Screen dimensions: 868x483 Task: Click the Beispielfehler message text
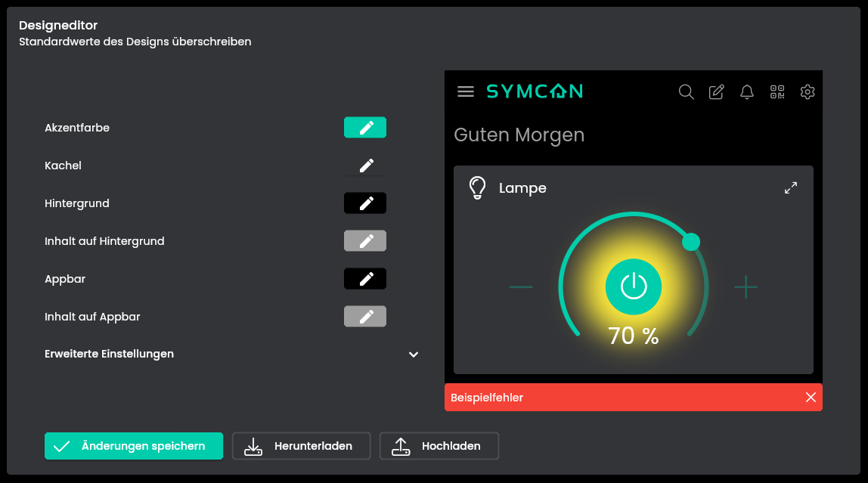[487, 398]
